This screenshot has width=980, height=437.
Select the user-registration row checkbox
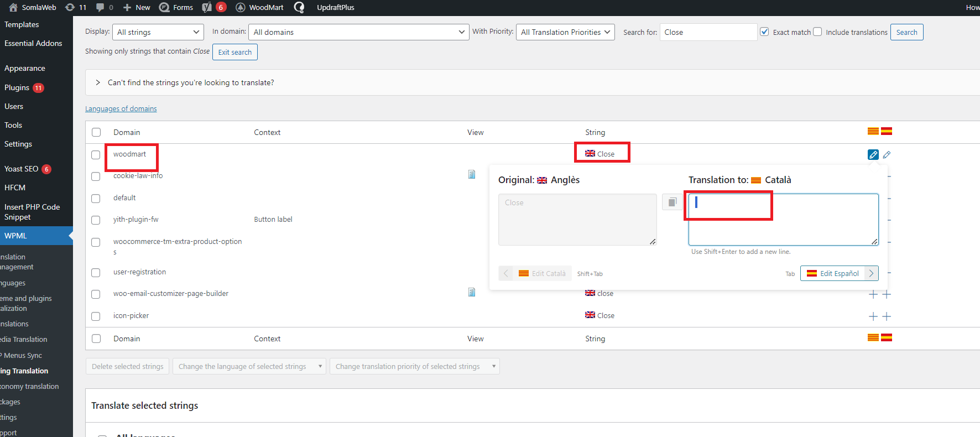pos(96,273)
